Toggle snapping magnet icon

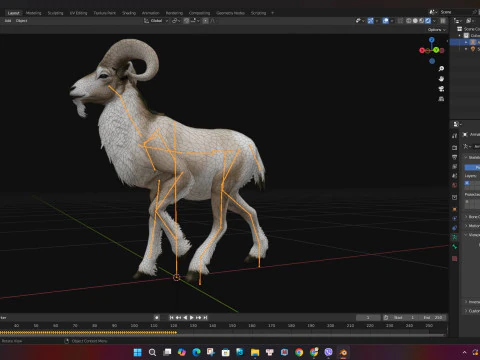pos(186,21)
